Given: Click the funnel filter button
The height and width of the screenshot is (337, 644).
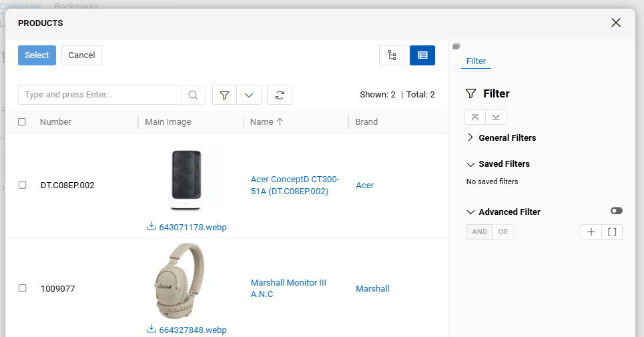Looking at the screenshot, I should (x=224, y=95).
